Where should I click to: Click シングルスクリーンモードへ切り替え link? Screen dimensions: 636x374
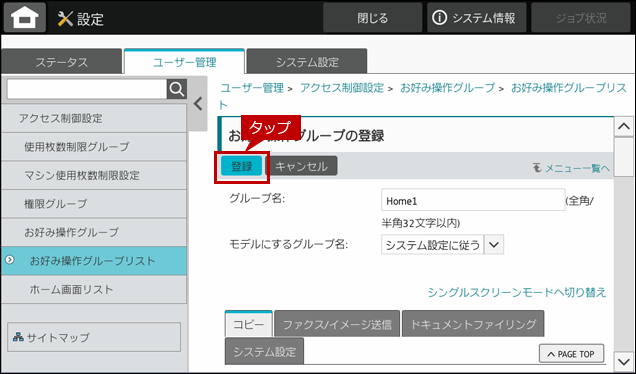pyautogui.click(x=517, y=292)
